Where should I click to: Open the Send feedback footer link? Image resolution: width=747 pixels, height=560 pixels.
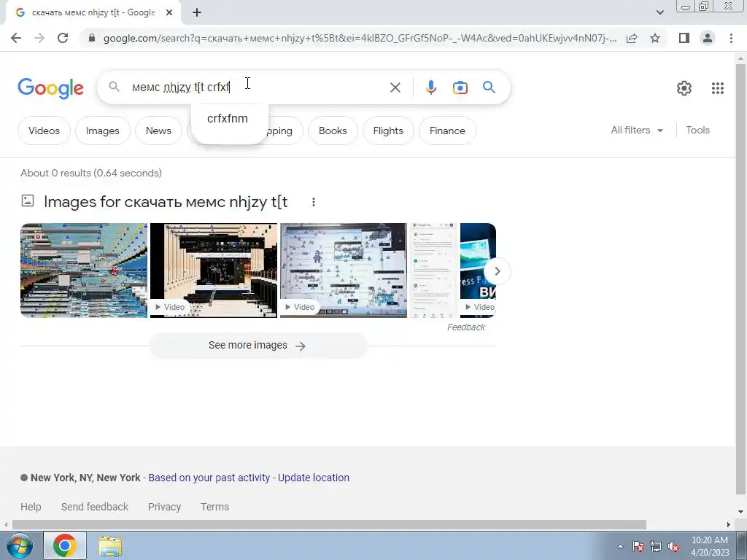[94, 507]
